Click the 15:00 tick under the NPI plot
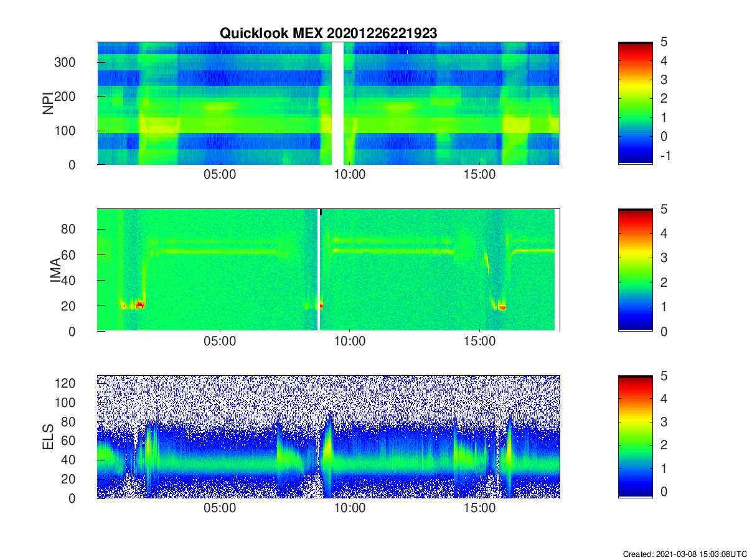 (x=480, y=175)
